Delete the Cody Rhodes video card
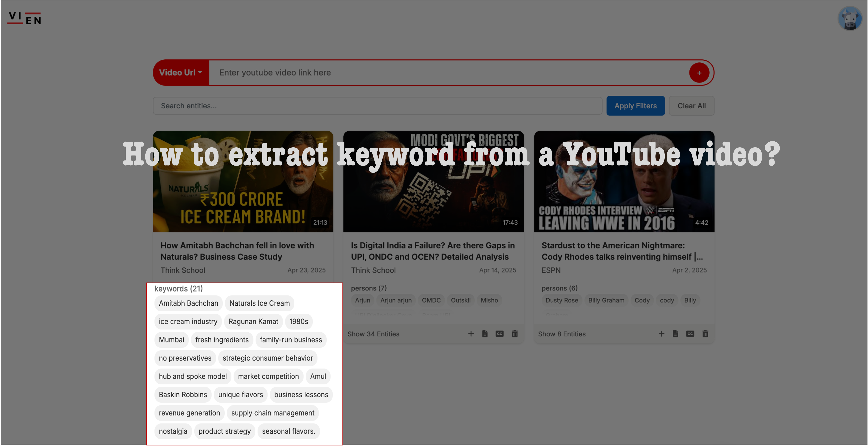The image size is (868, 446). click(705, 334)
